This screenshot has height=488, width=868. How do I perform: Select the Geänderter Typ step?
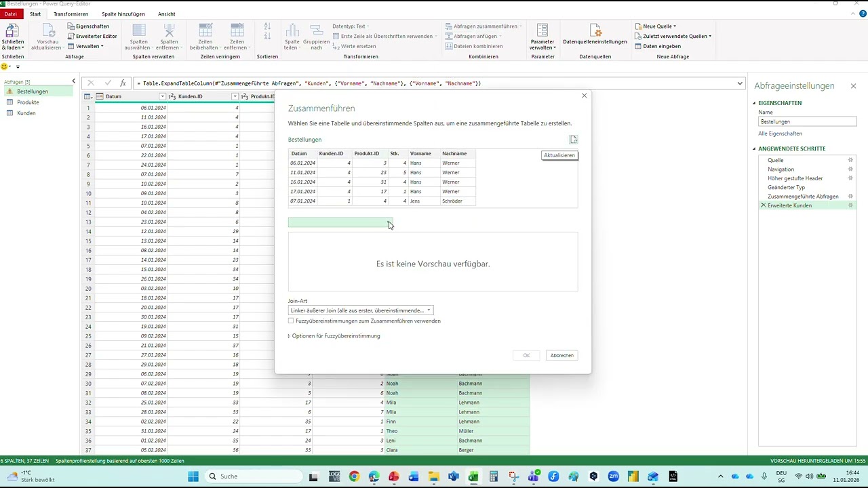[x=786, y=187]
